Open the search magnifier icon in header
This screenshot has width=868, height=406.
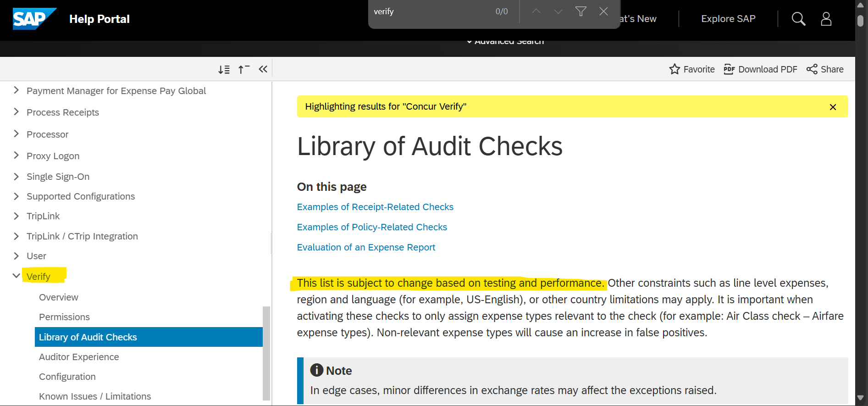click(798, 19)
